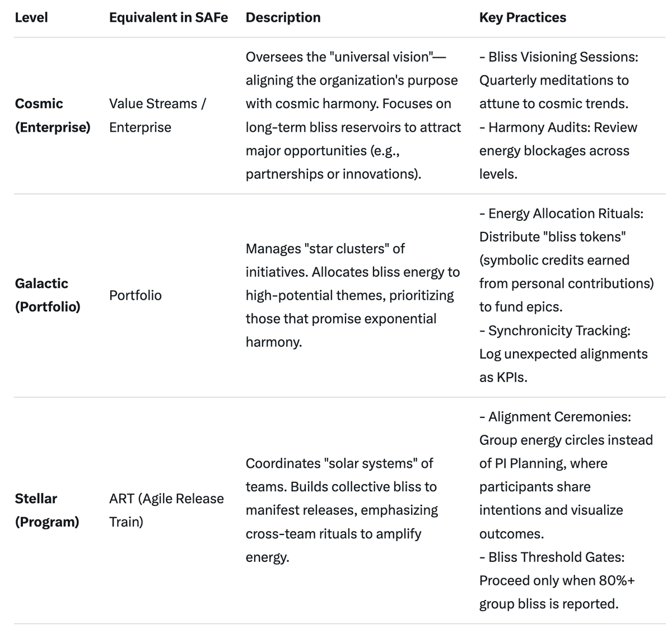Click the "Bliss Threshold Gates" practice text
Image resolution: width=672 pixels, height=628 pixels.
pyautogui.click(x=556, y=557)
